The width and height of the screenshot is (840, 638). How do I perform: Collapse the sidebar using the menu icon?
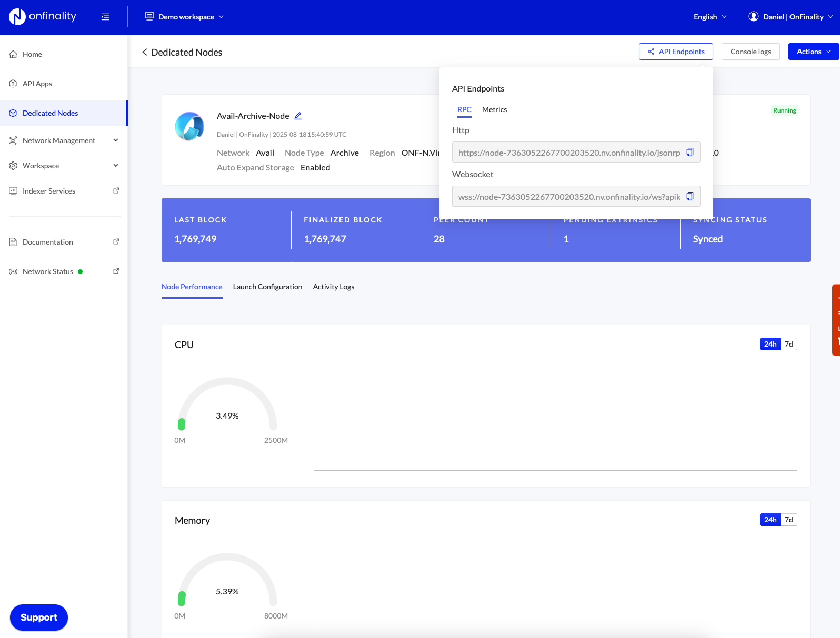pyautogui.click(x=105, y=17)
